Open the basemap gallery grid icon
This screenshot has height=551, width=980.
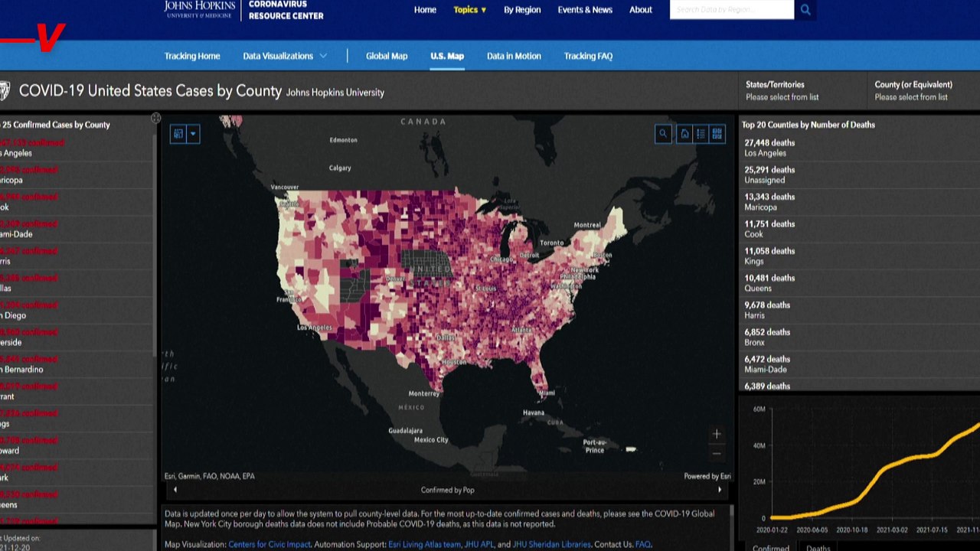pos(717,134)
